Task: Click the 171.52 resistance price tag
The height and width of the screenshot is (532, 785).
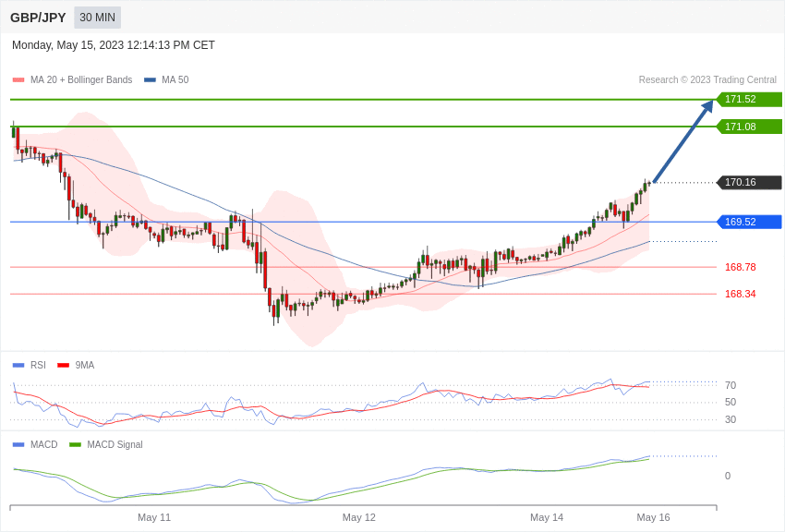Action: point(750,99)
